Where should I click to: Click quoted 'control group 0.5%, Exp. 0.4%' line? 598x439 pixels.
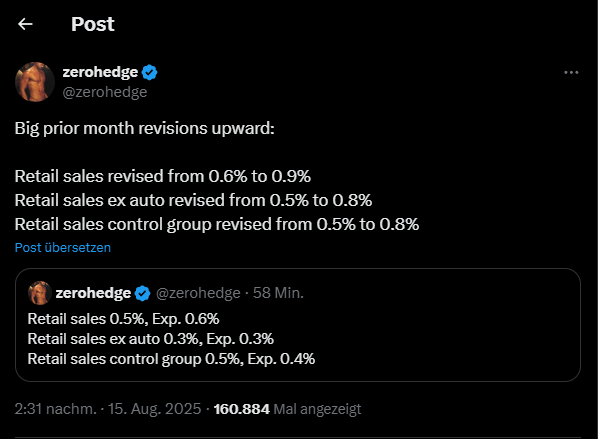pos(171,359)
